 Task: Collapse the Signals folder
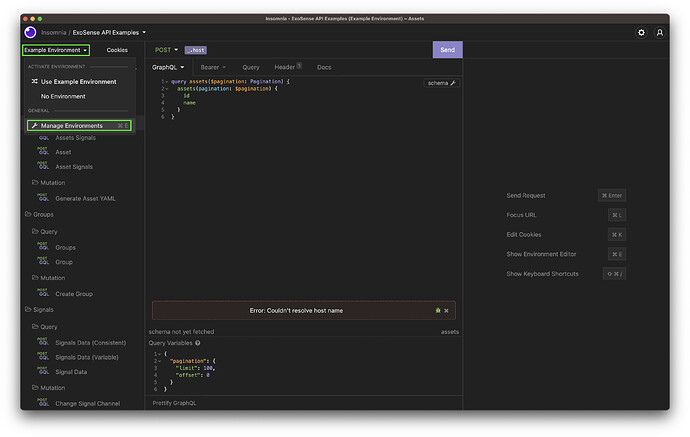coord(39,309)
